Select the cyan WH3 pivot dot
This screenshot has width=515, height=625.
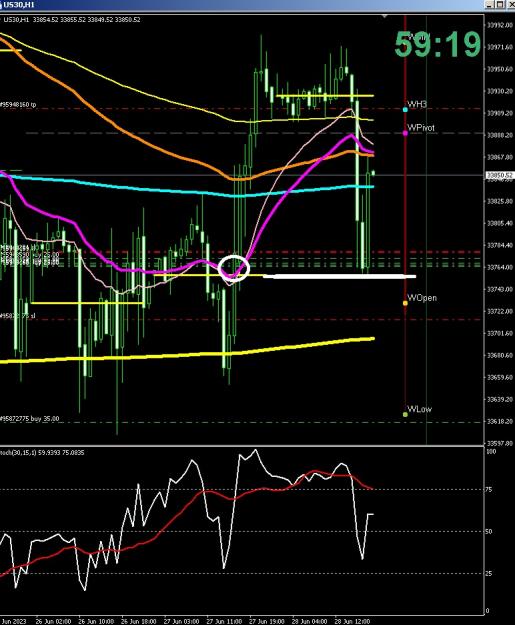405,110
